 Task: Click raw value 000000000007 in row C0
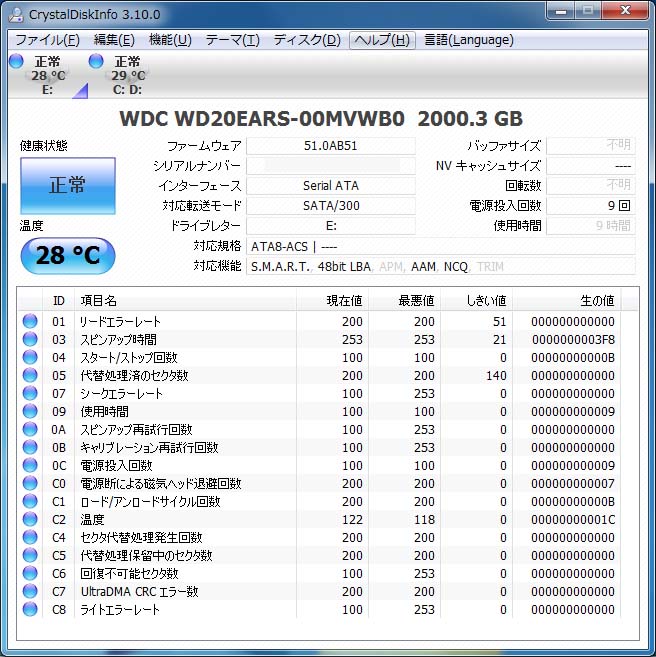(x=573, y=484)
